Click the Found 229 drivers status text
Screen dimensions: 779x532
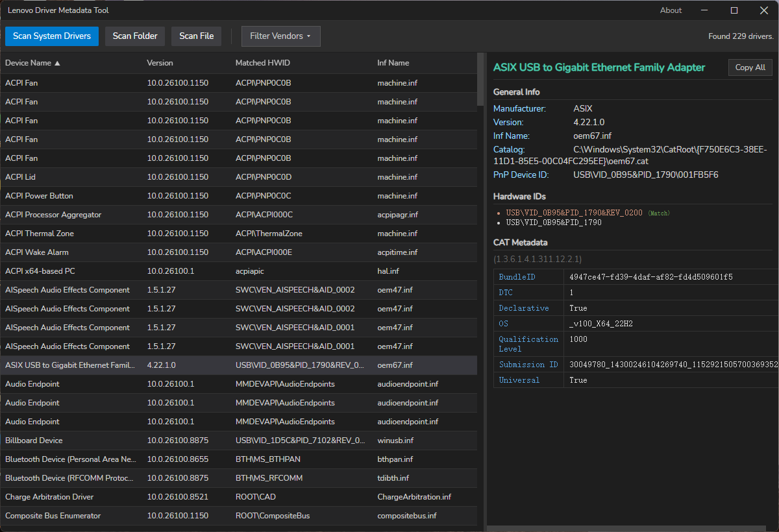[x=741, y=36]
